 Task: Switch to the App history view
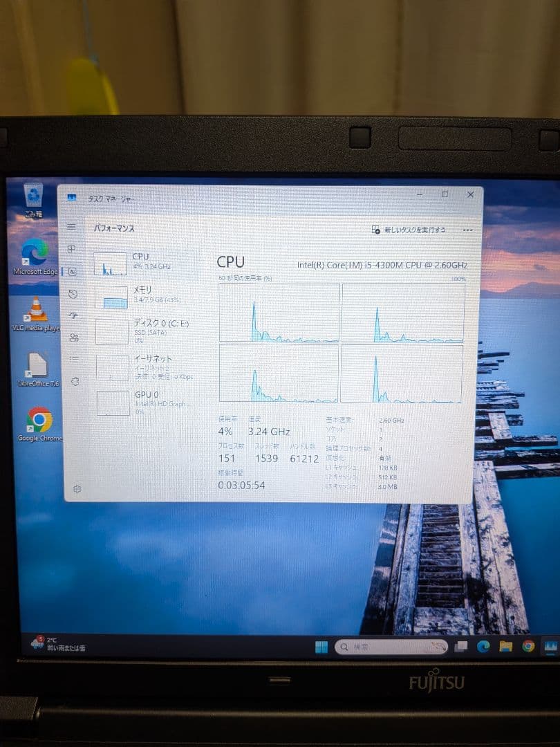72,292
